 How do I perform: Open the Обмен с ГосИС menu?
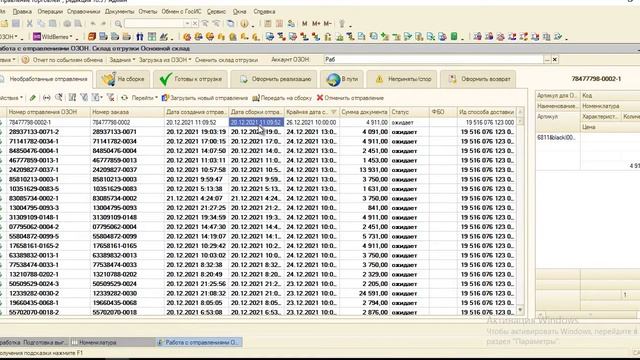pos(181,11)
